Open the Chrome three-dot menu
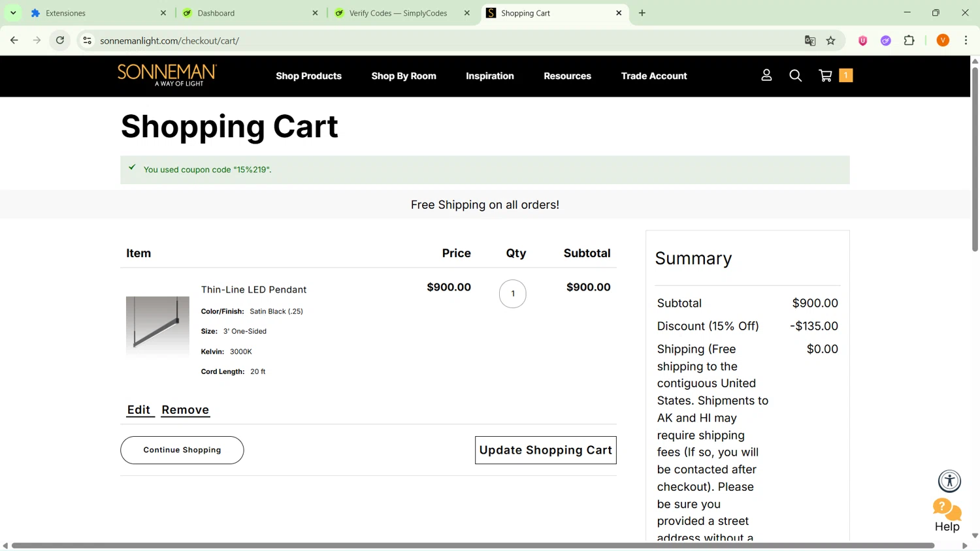The image size is (980, 551). (966, 40)
